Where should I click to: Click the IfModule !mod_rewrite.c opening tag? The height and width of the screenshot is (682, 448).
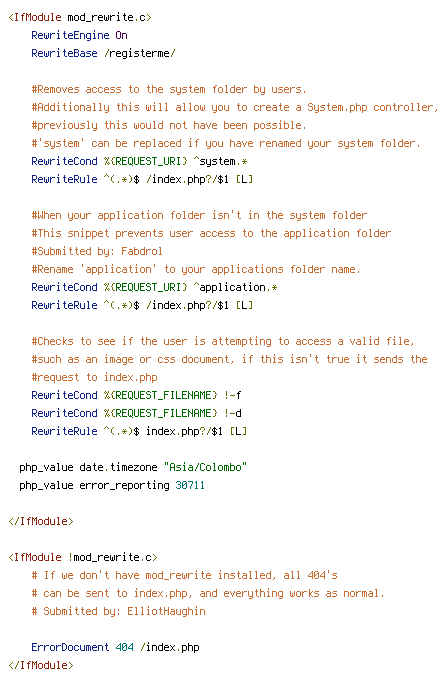[x=83, y=557]
